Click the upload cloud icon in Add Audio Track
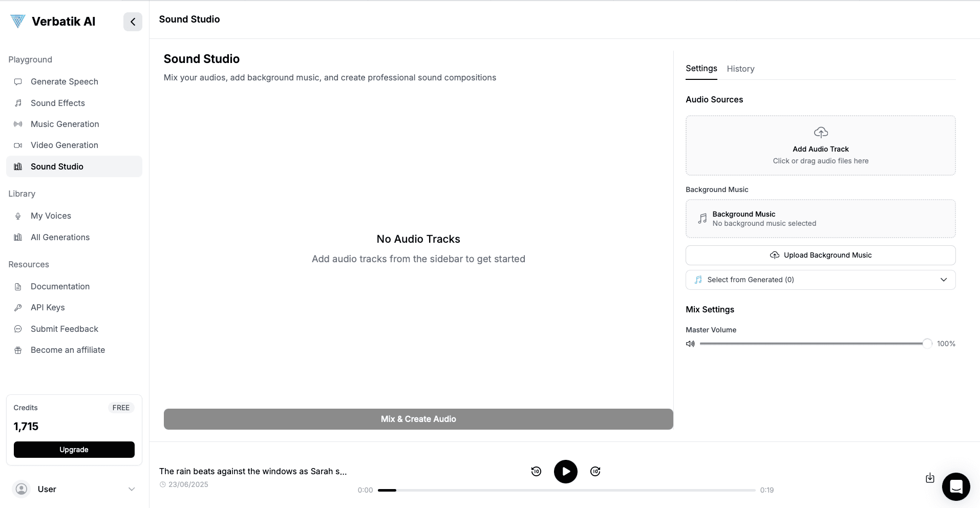Image resolution: width=980 pixels, height=508 pixels. (820, 133)
